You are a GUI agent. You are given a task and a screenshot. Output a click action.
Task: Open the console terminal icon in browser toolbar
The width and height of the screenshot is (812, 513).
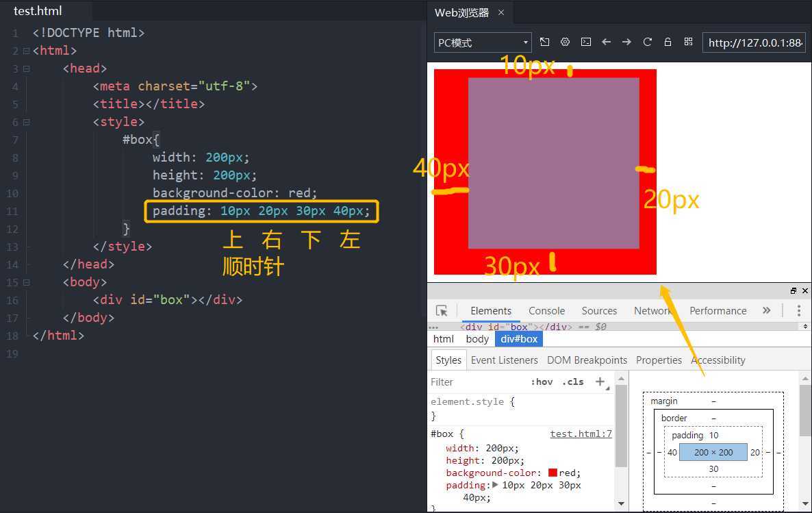585,42
